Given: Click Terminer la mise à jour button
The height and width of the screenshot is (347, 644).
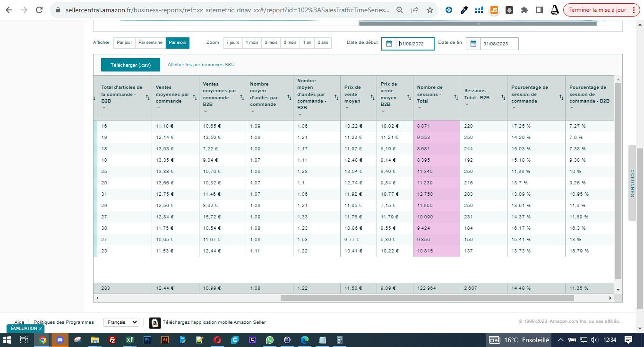Looking at the screenshot, I should click(x=597, y=10).
